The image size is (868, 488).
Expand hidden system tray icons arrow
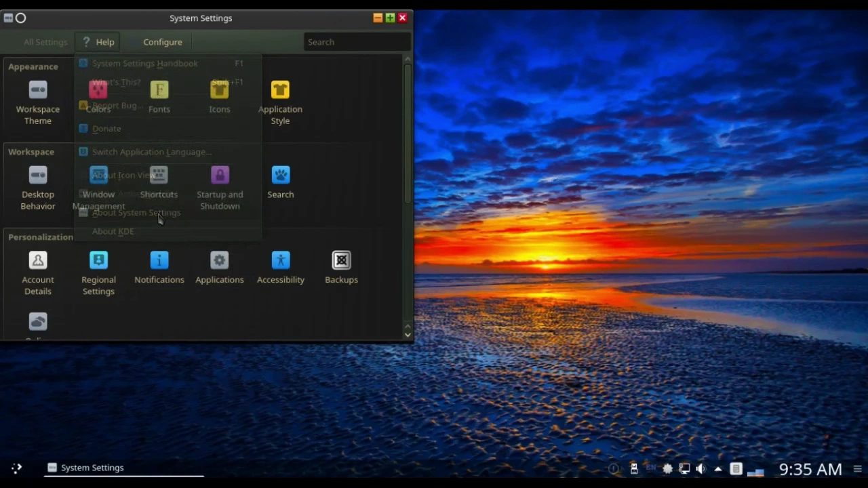tap(718, 468)
